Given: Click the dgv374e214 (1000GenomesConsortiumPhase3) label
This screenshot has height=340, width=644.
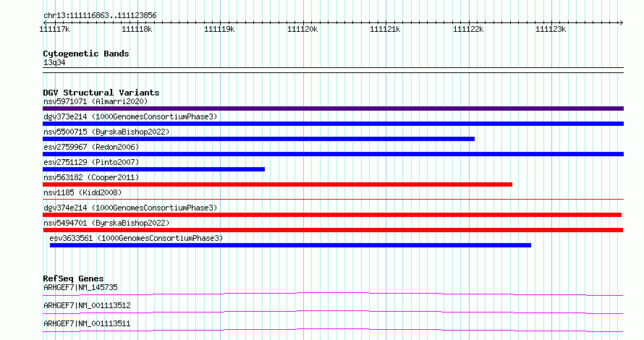Looking at the screenshot, I should pyautogui.click(x=130, y=208).
